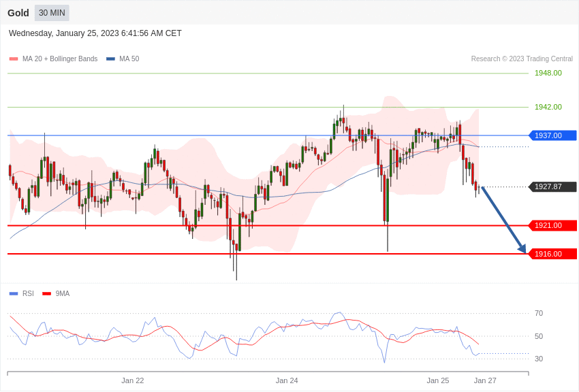Click the blue 1937.00 pivot price tag
This screenshot has width=579, height=392.
[x=553, y=135]
